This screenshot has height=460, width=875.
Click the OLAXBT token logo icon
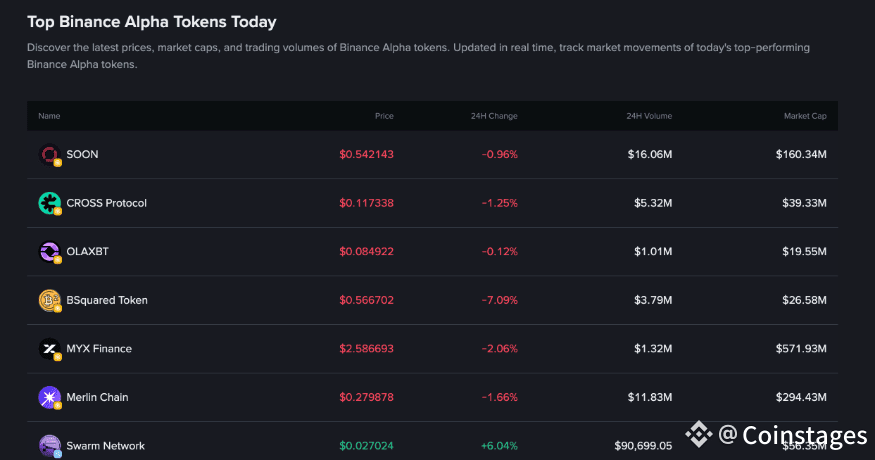tap(49, 251)
